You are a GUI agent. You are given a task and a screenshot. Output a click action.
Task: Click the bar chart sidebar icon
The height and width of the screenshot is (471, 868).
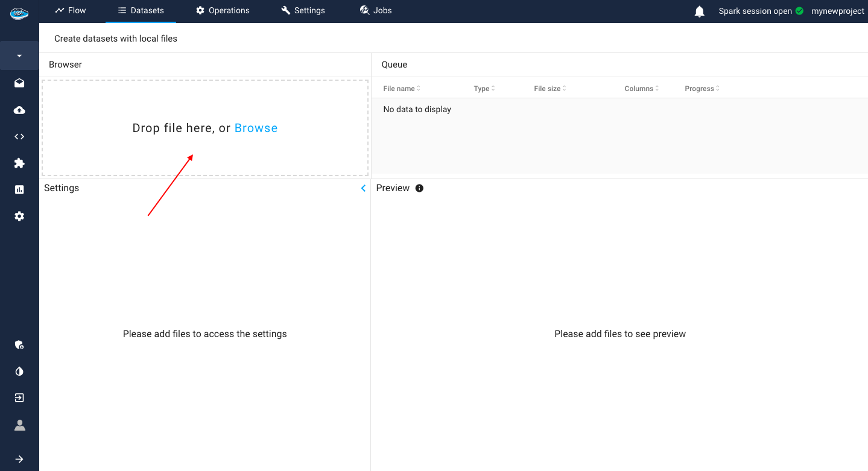tap(19, 189)
